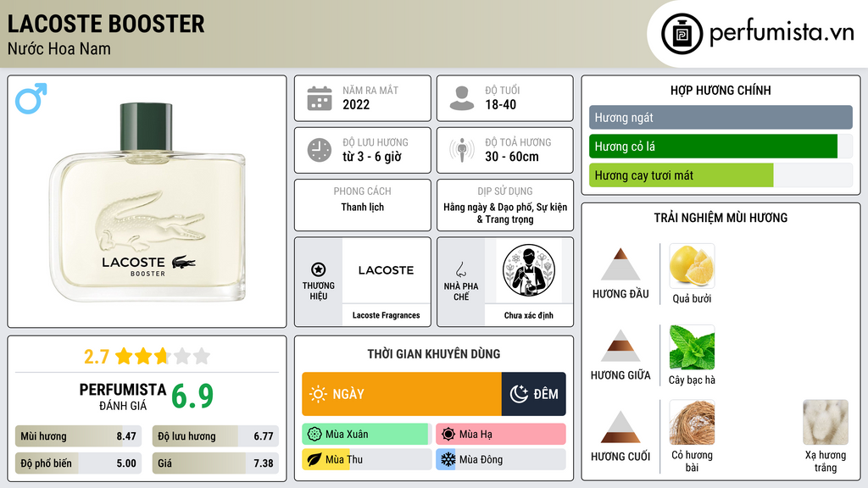Click the Thời gian khuyên dùng heading
Viewport: 868px width, 488px height.
(434, 354)
